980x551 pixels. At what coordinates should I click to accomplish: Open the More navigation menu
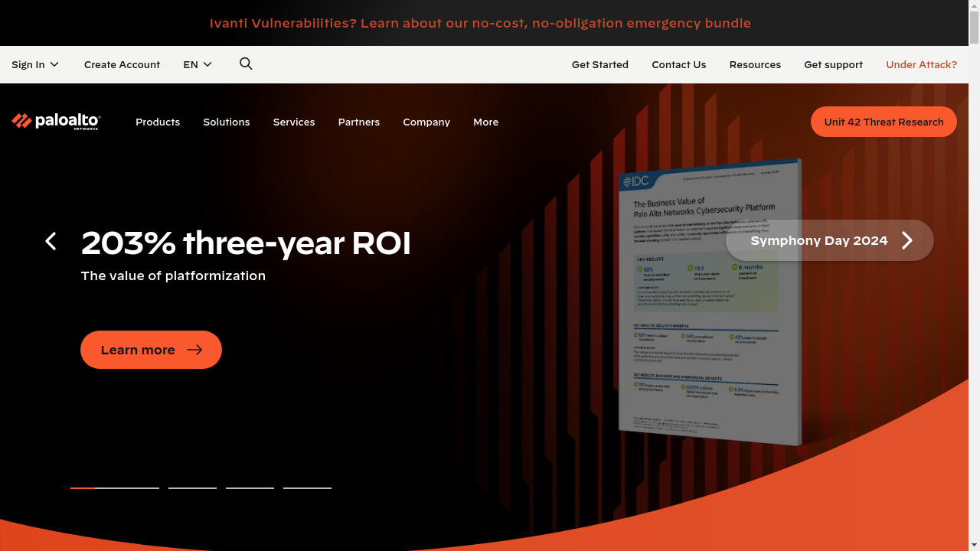click(485, 122)
